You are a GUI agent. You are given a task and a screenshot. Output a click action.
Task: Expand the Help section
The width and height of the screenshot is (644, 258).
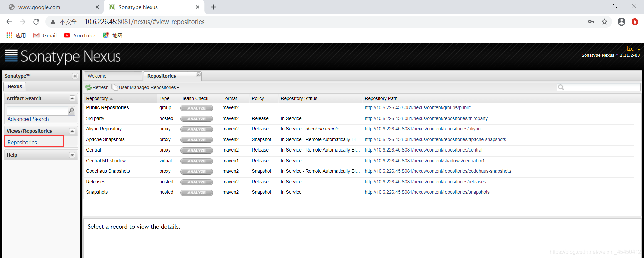click(72, 155)
